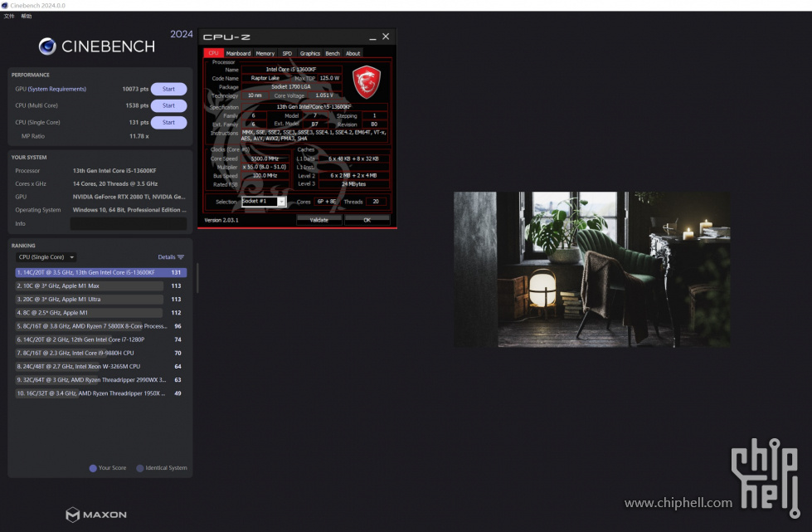Viewport: 812px width, 532px height.
Task: Select the Apple M1 Ultra ranking row
Action: (x=101, y=300)
